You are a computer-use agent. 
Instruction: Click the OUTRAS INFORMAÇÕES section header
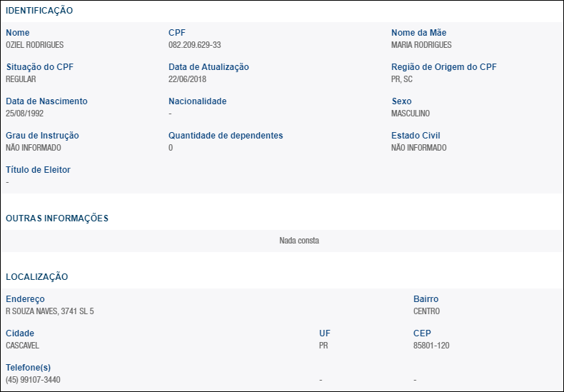(x=57, y=218)
